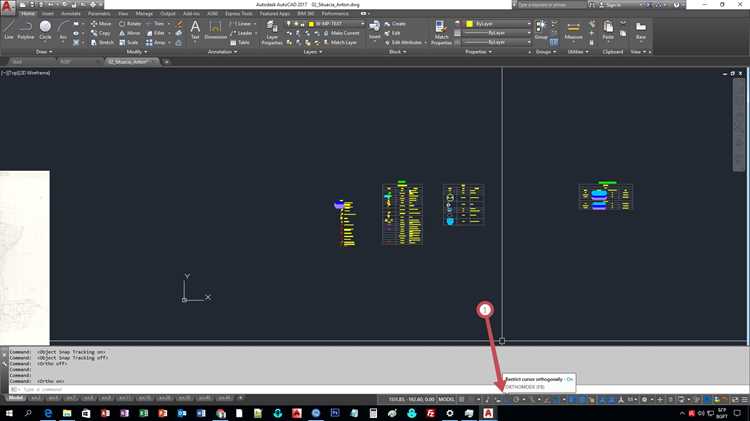Expand the Draw panel
This screenshot has width=750, height=421.
click(44, 52)
